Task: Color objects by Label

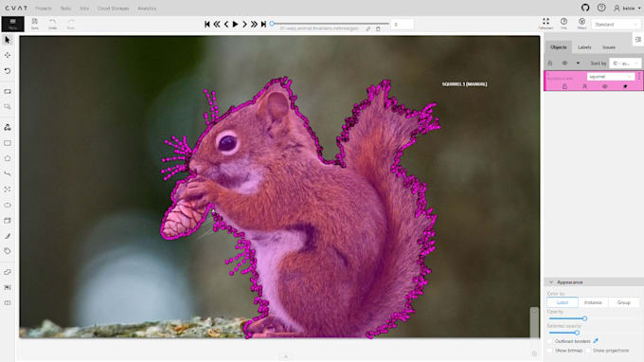Action: click(563, 302)
